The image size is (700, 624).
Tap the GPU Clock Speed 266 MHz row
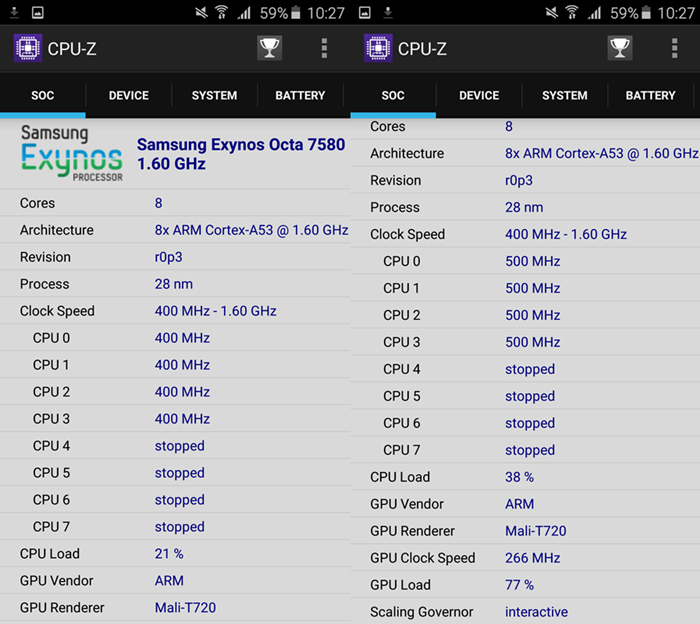coord(525,558)
